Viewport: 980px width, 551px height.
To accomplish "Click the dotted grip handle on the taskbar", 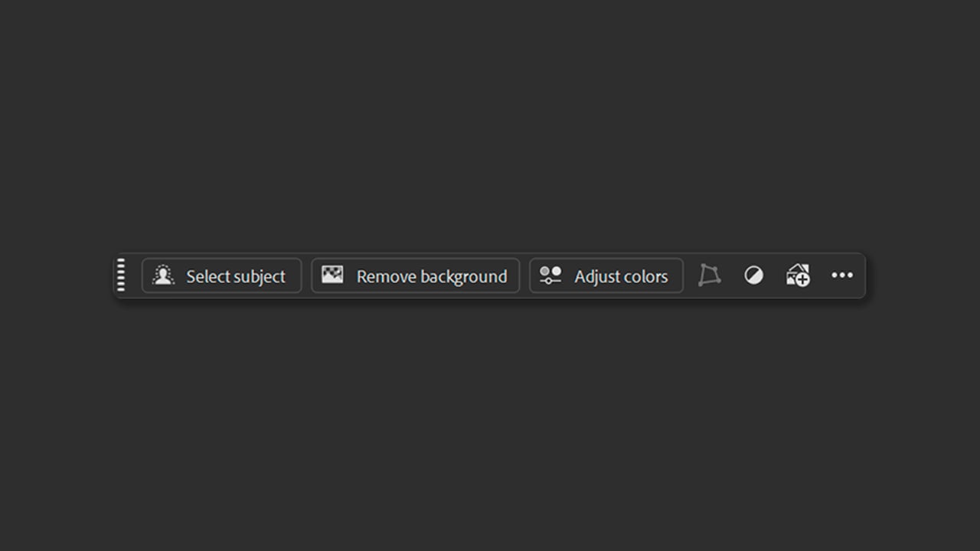I will point(121,275).
